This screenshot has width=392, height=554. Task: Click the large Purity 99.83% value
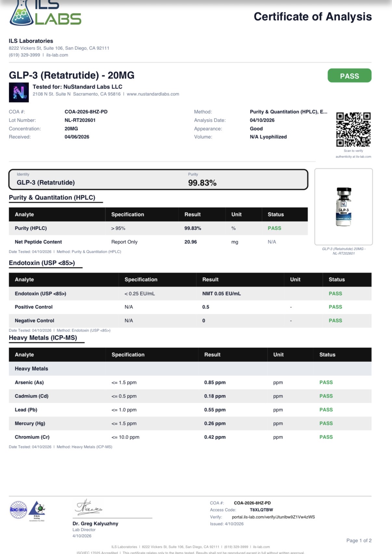coord(202,183)
